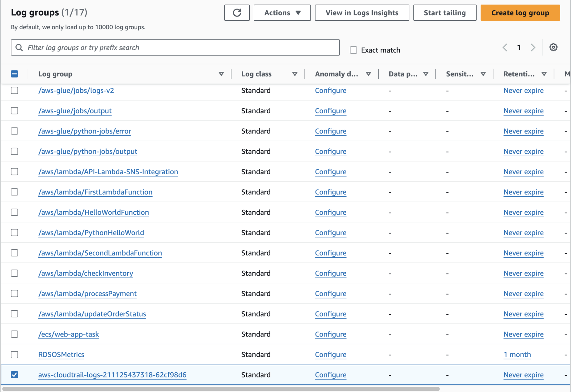This screenshot has width=571, height=392.
Task: Sort Sensitive data column dropdown arrow
Action: 483,74
